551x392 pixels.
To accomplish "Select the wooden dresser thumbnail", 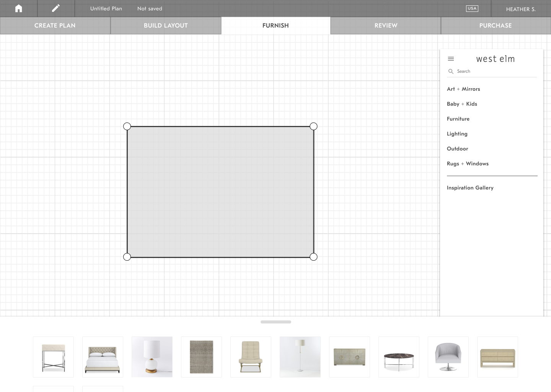I will tap(497, 357).
